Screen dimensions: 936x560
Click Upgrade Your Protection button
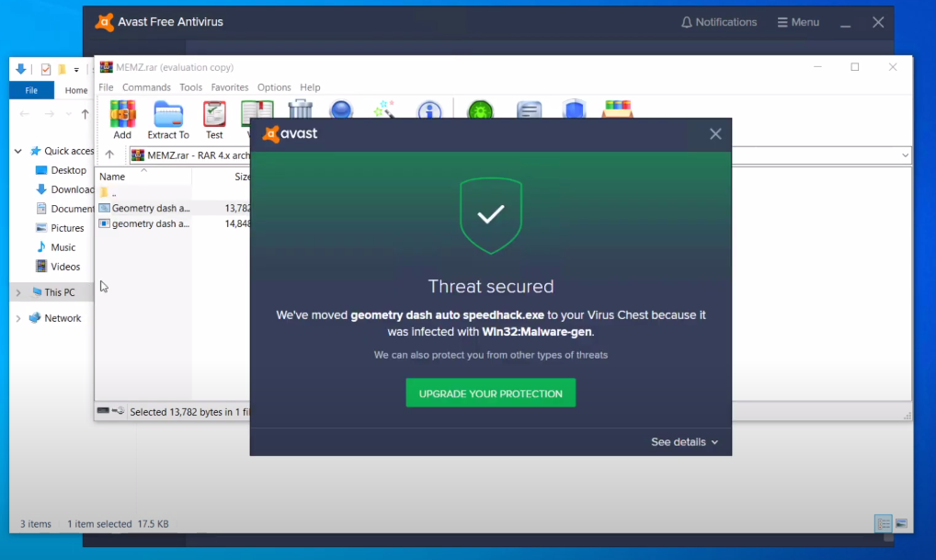coord(491,393)
